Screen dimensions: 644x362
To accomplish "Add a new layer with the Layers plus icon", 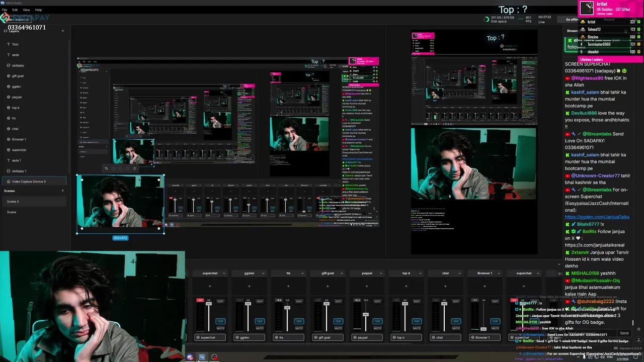I will click(x=62, y=31).
